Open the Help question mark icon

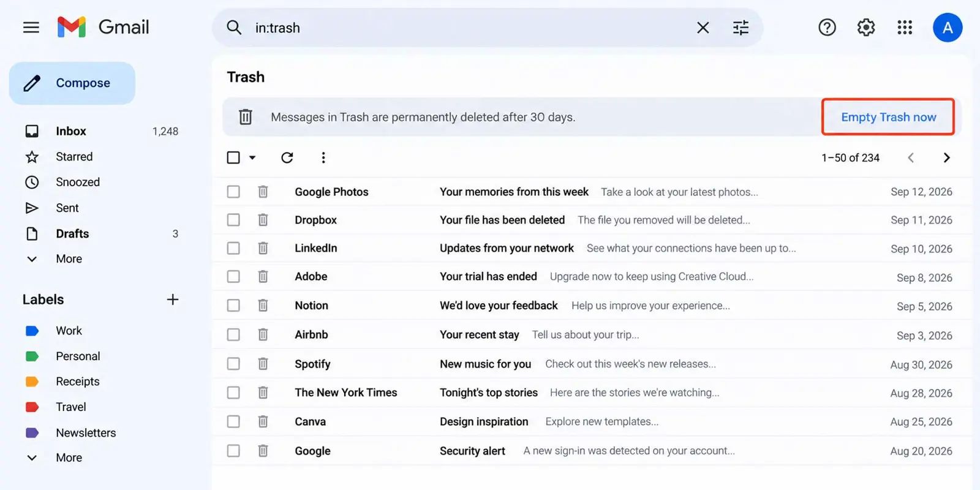click(827, 27)
